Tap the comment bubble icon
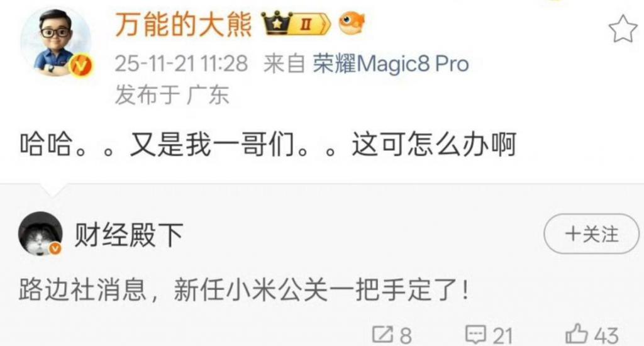644x346 pixels. click(x=475, y=334)
